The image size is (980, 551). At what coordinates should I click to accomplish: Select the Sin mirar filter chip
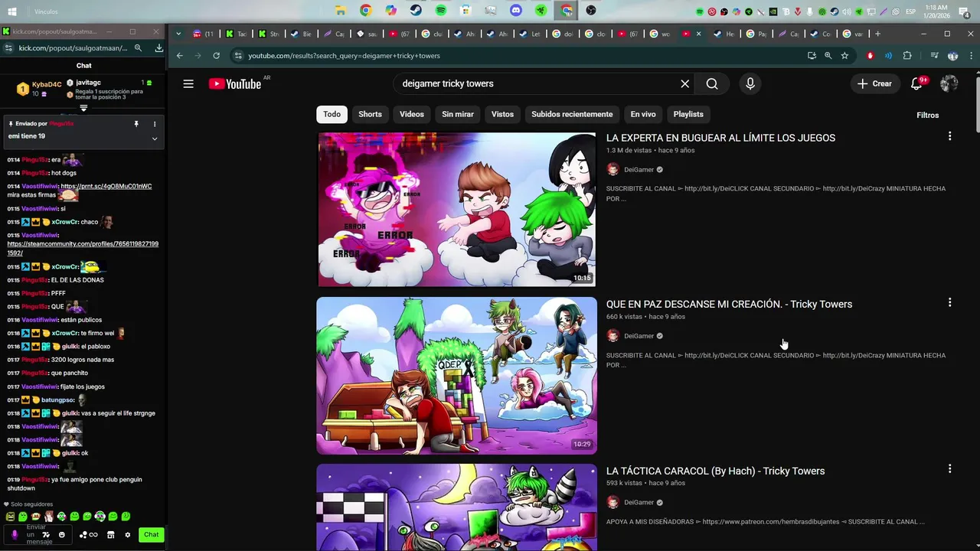(x=458, y=114)
